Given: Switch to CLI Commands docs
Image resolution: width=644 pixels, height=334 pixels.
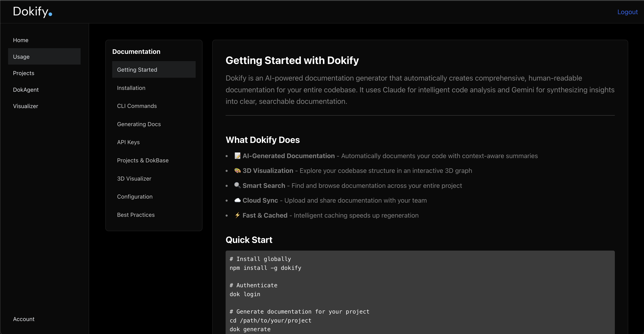Looking at the screenshot, I should coord(137,106).
